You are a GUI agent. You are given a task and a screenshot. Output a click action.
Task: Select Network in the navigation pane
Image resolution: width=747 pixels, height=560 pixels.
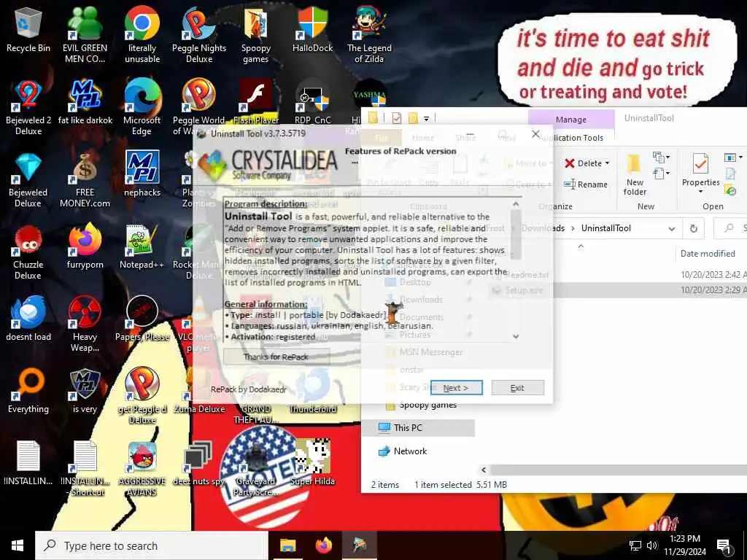410,451
